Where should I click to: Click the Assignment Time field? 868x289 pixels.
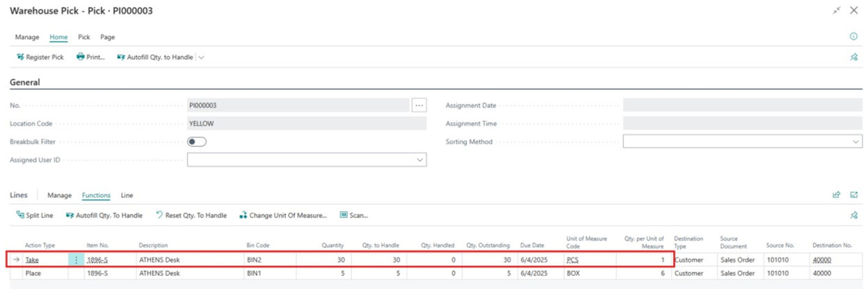[742, 123]
